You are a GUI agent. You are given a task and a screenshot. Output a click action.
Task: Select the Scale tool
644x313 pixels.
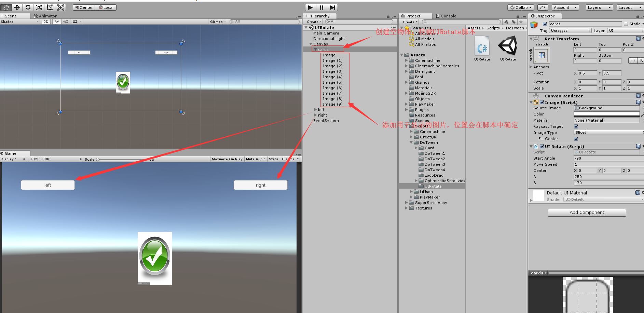(x=39, y=7)
